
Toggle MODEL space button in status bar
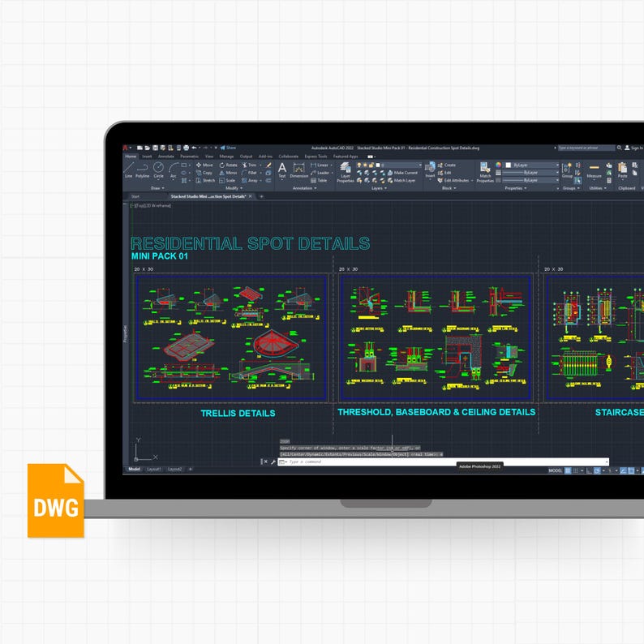[556, 470]
